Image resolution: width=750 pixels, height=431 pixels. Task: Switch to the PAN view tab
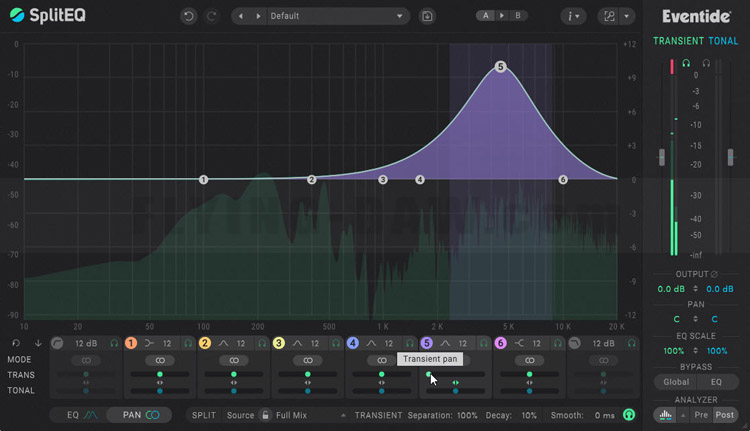(x=140, y=415)
